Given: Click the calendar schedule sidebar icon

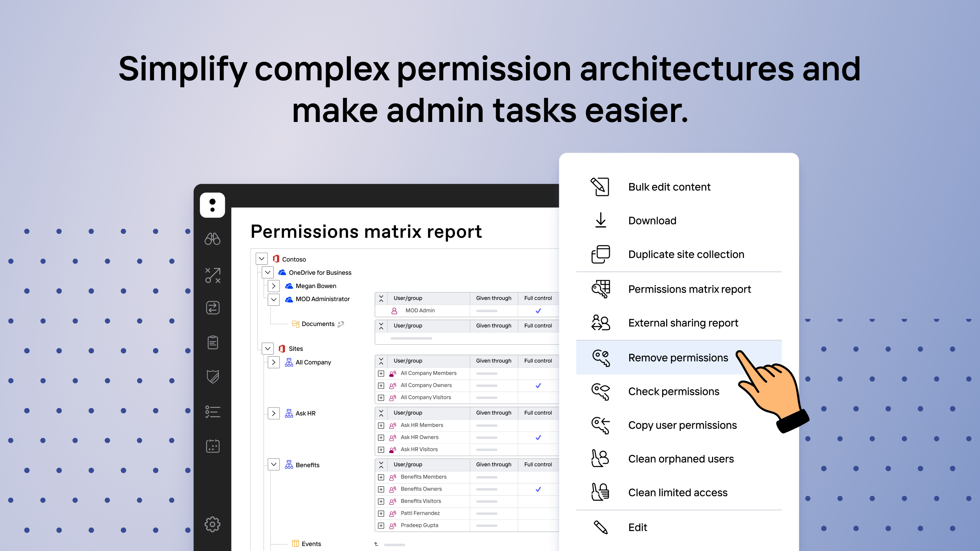Looking at the screenshot, I should click(x=212, y=446).
